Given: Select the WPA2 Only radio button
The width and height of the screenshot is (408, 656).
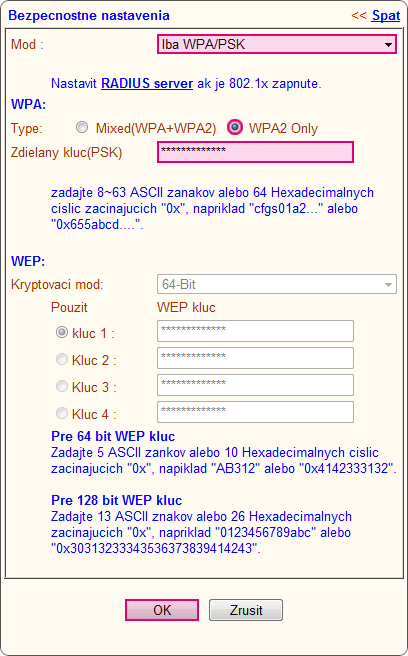Looking at the screenshot, I should coord(235,127).
